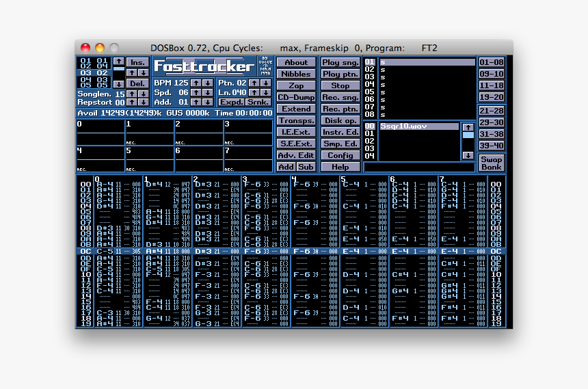Expand the pattern with Expd.
The width and height of the screenshot is (588, 389).
pos(231,102)
